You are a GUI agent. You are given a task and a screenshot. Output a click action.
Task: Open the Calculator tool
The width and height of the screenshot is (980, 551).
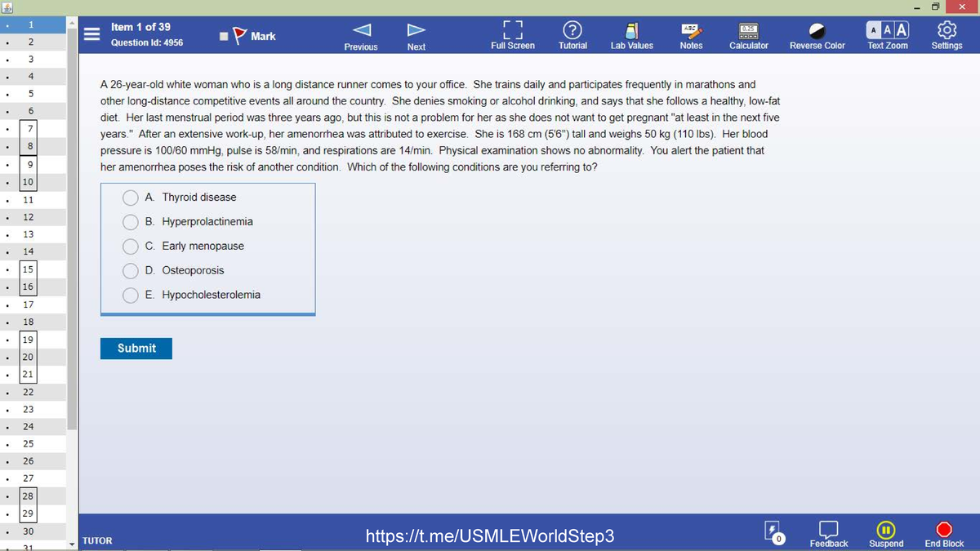click(748, 34)
